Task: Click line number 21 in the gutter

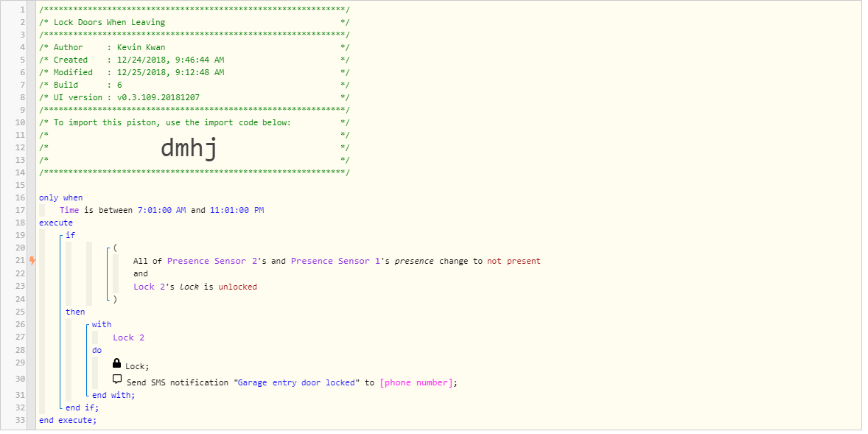Action: (21, 261)
